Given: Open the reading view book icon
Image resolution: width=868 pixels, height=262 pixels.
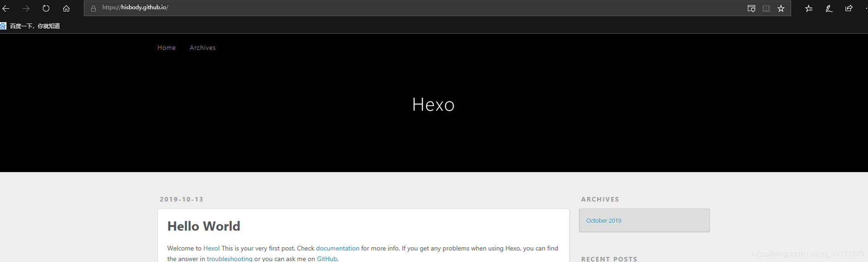Looking at the screenshot, I should coord(766,8).
